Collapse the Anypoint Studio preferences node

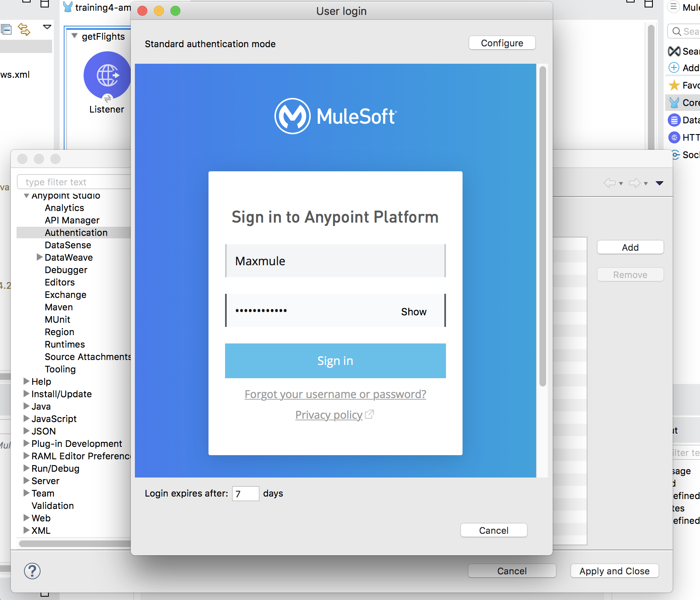tap(26, 196)
